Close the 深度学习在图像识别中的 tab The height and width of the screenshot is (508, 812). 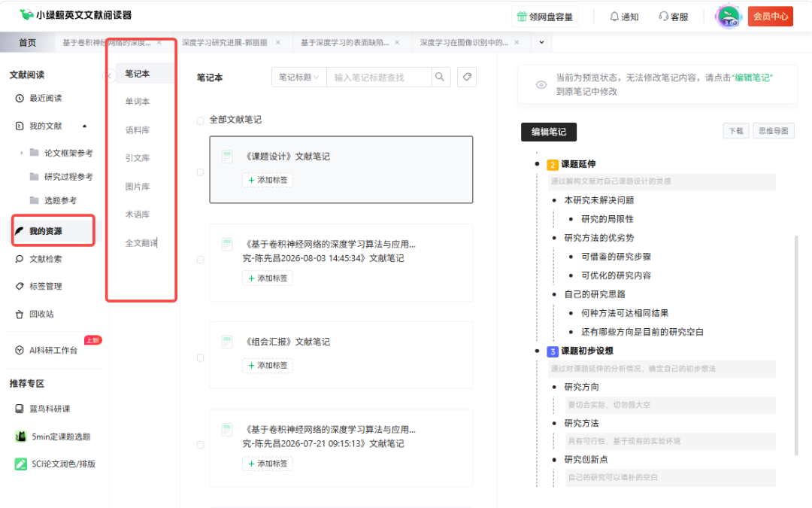(517, 42)
